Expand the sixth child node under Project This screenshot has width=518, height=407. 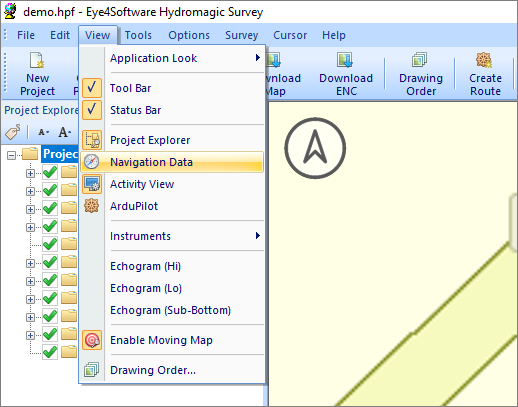click(30, 263)
